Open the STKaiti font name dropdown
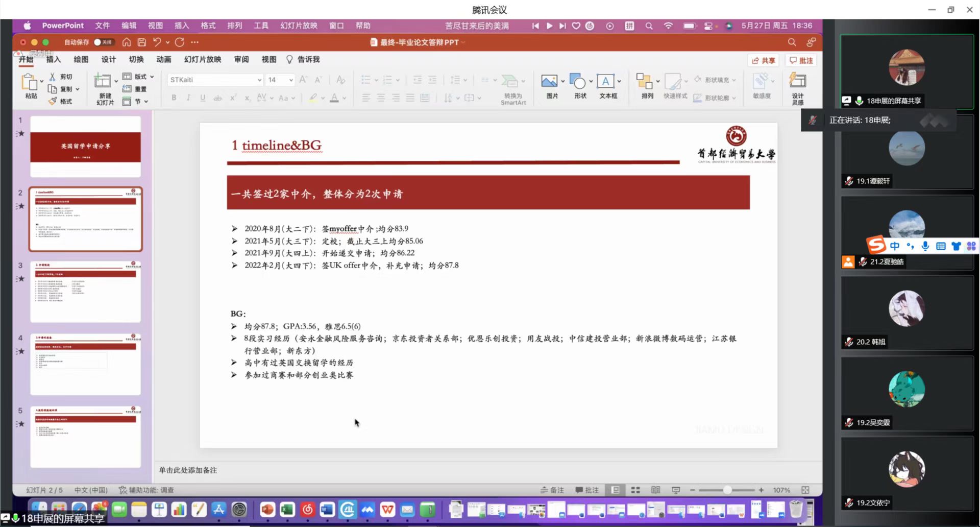 [259, 80]
